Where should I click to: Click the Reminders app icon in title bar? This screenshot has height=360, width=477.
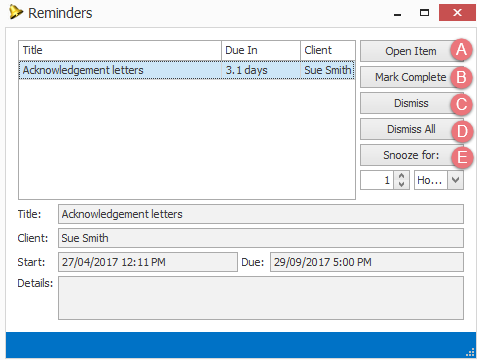click(x=16, y=12)
